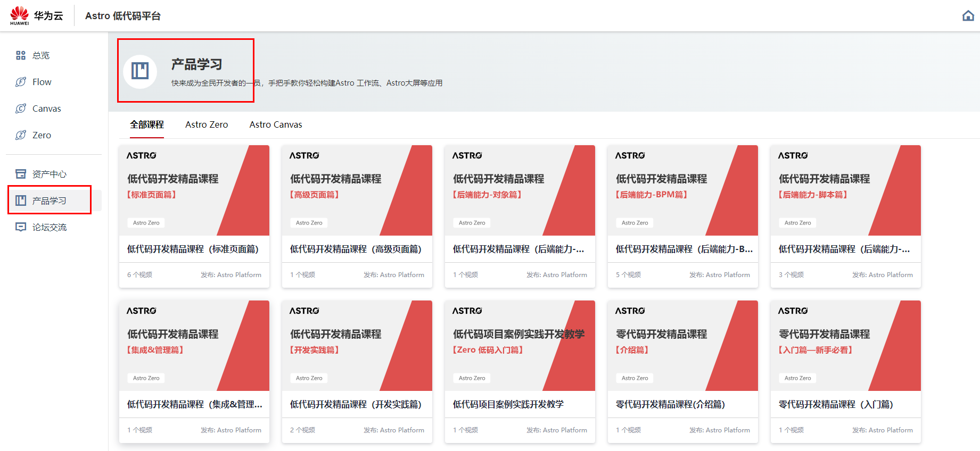Open the 开发实践篇 course thumbnail
Screen dimensions: 980x451
[357, 346]
